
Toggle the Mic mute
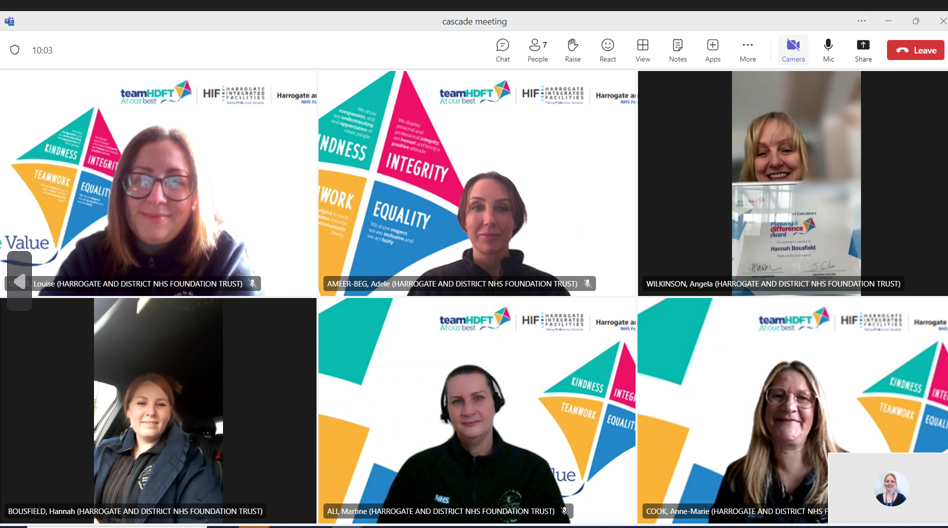point(828,50)
